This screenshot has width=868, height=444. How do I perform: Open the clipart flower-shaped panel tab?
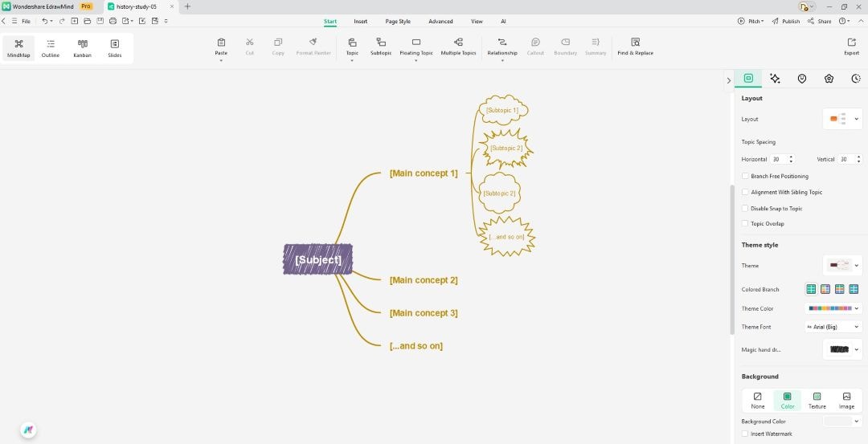(829, 79)
